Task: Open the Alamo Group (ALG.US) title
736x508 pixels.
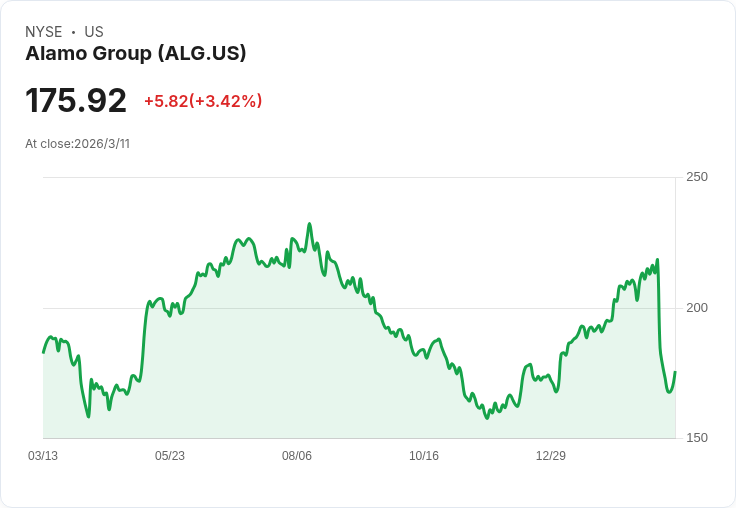Action: tap(135, 54)
